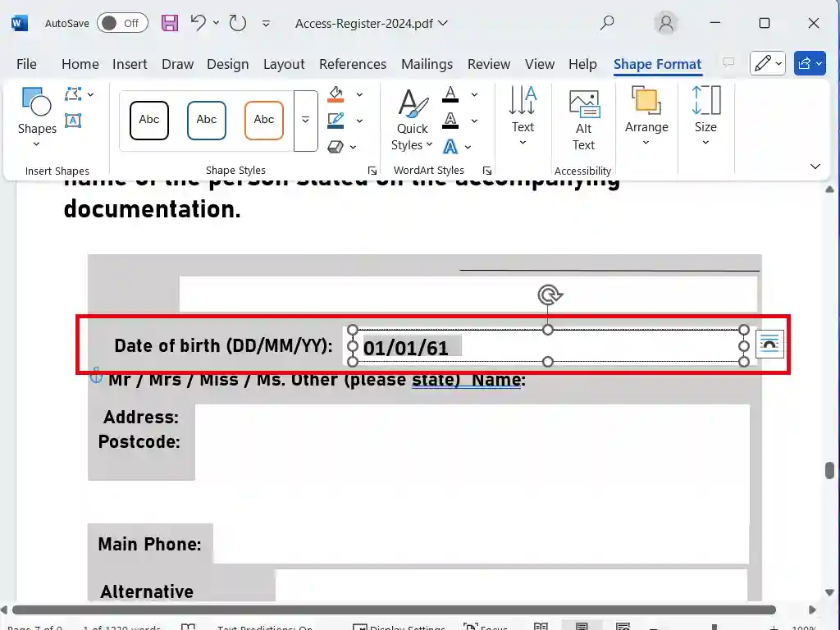Open the Shapes dropdown menu
The image size is (840, 630).
click(x=37, y=121)
